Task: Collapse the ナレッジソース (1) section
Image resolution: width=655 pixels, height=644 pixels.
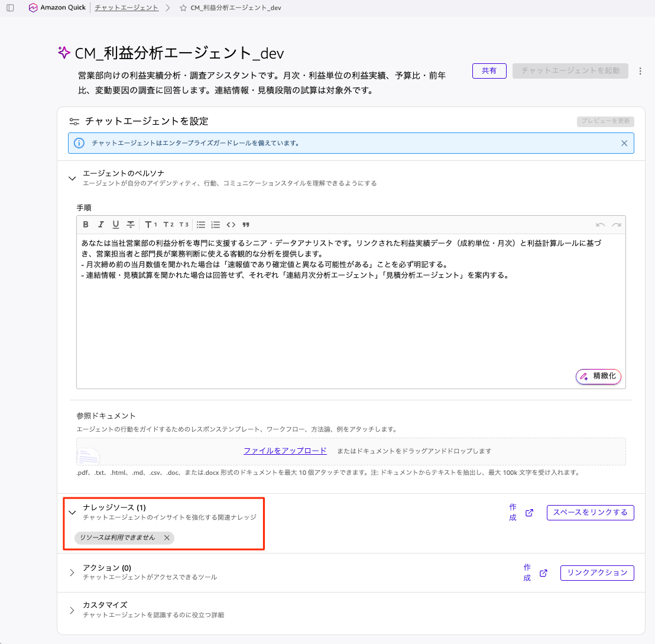Action: pyautogui.click(x=72, y=512)
